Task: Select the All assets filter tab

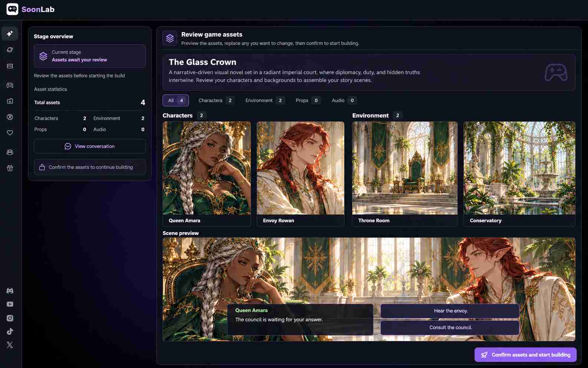Action: (175, 101)
